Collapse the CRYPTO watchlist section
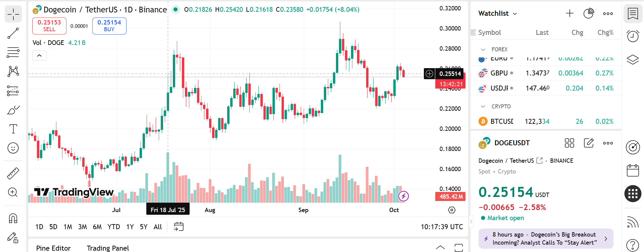The image size is (644, 252). 483,106
